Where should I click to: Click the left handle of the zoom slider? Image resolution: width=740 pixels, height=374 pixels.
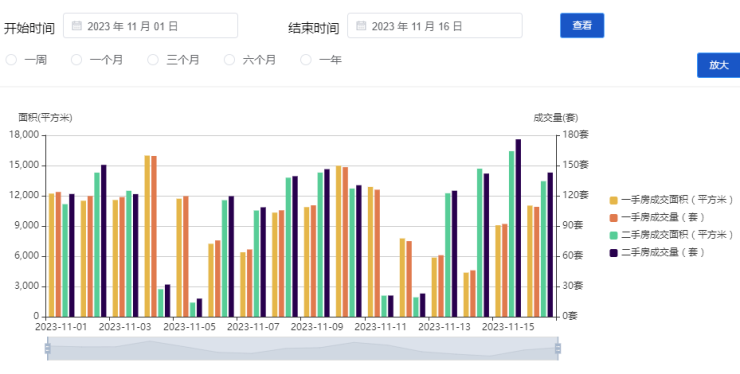[x=48, y=348]
